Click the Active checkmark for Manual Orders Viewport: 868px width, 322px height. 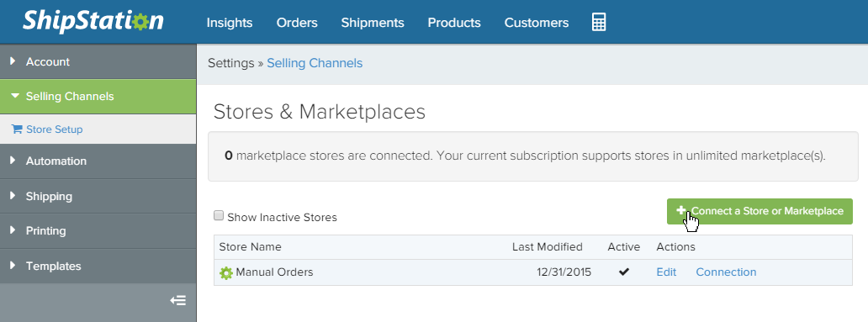click(624, 272)
